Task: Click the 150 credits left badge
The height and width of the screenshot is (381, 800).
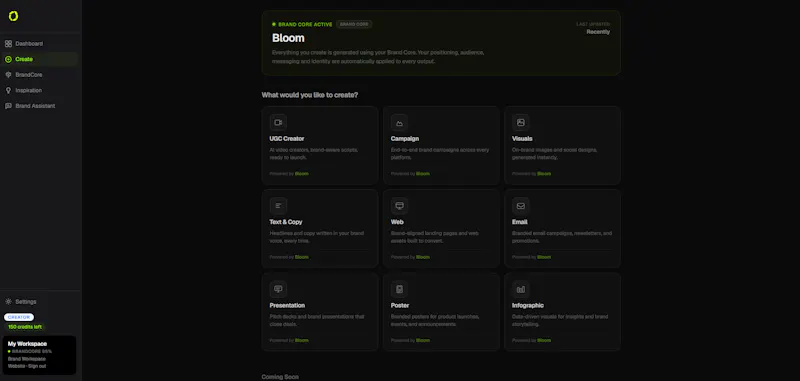Action: point(24,327)
